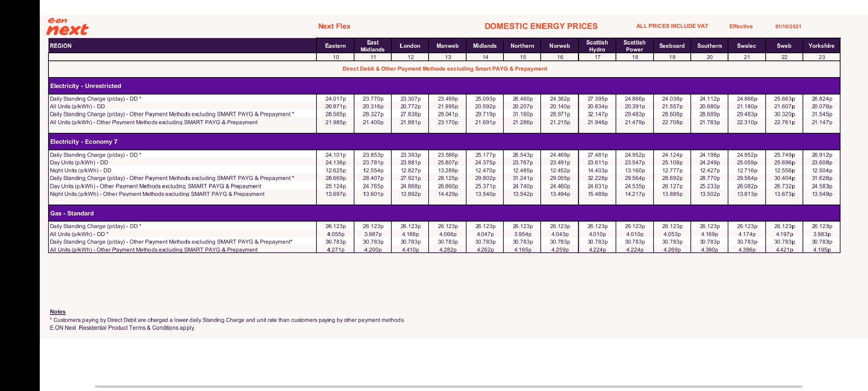The height and width of the screenshot is (391, 868).
Task: Click the 'Notes' underlined heading
Action: coord(58,312)
